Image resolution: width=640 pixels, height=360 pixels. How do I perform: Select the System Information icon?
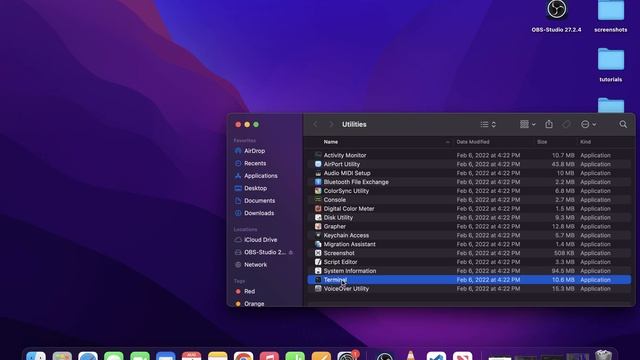318,271
